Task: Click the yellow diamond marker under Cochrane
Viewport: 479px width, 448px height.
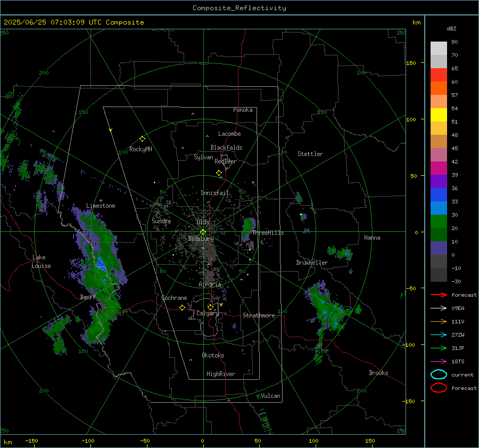Action: pos(182,308)
